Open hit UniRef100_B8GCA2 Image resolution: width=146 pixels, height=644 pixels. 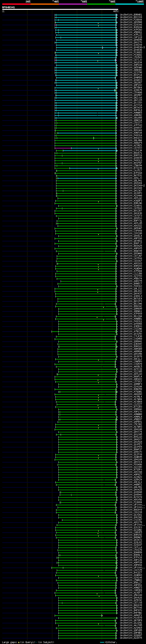(131, 306)
